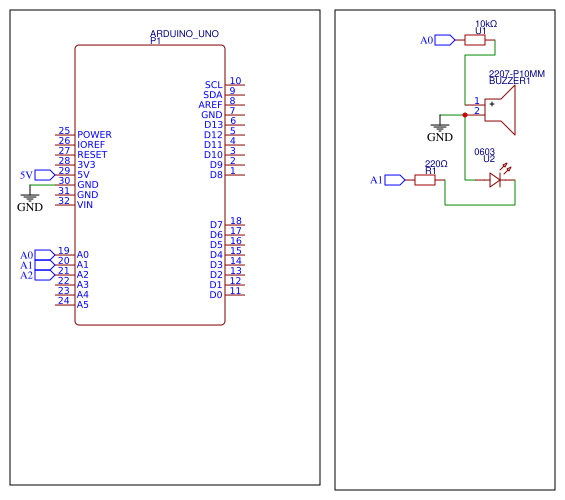The height and width of the screenshot is (500, 565).
Task: Select the AREF pin label
Action: tap(210, 105)
